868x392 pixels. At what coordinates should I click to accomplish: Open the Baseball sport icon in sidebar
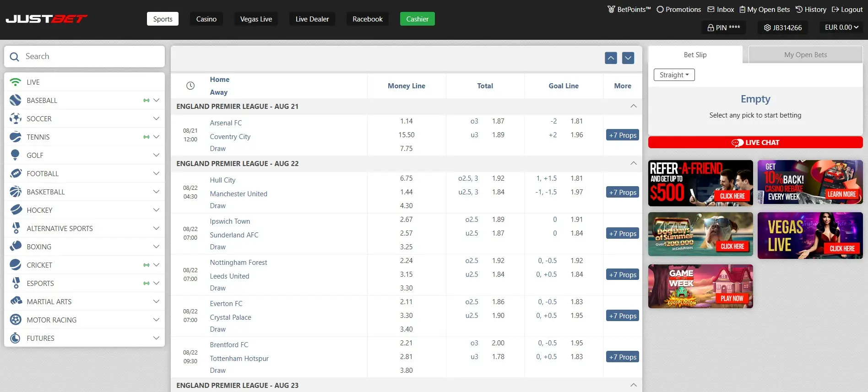15,100
